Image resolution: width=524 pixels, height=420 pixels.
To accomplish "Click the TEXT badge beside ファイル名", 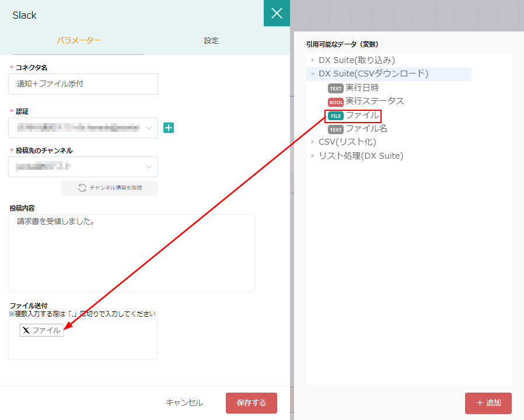I will [x=336, y=129].
